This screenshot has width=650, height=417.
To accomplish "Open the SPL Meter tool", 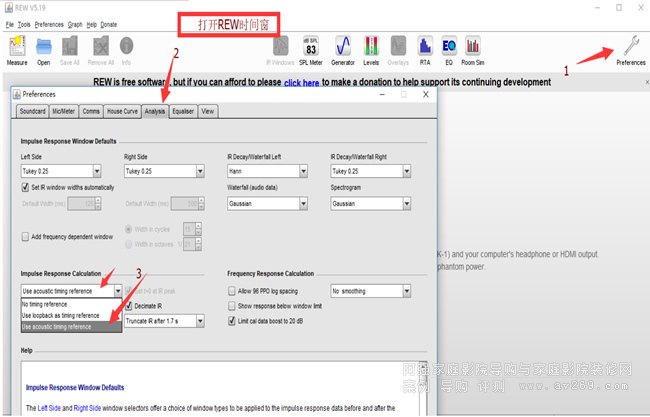I will tap(311, 49).
